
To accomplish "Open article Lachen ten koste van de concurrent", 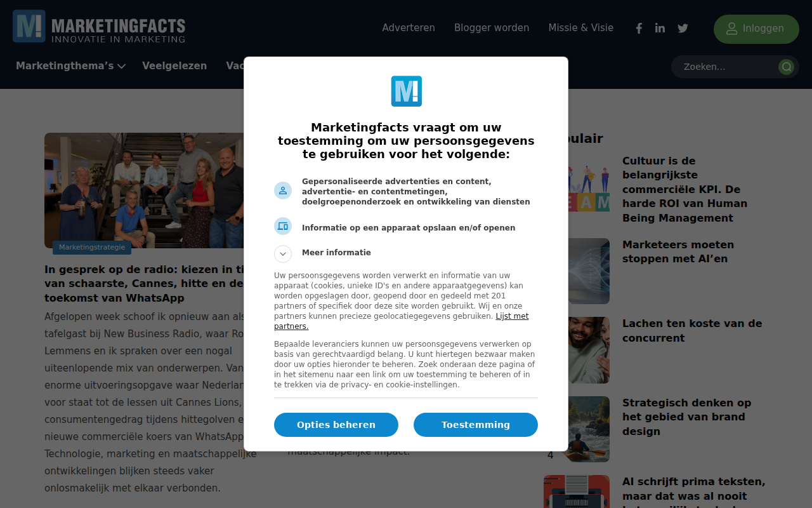I will tap(692, 330).
